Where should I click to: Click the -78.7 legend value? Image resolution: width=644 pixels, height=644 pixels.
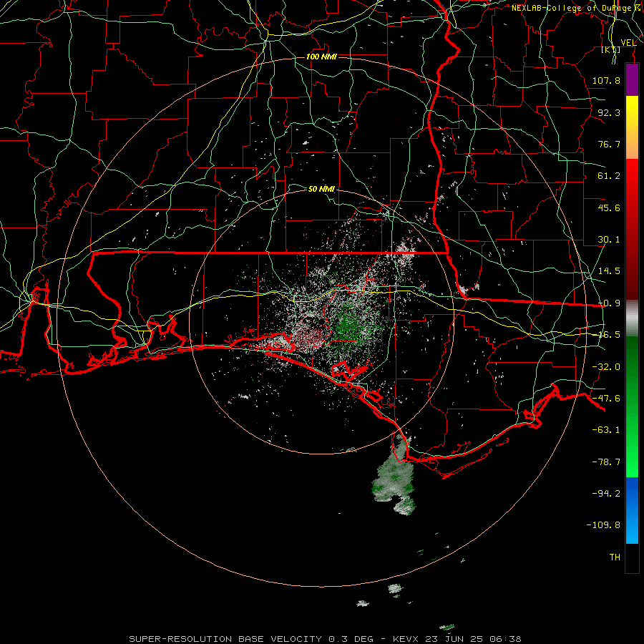(606, 462)
